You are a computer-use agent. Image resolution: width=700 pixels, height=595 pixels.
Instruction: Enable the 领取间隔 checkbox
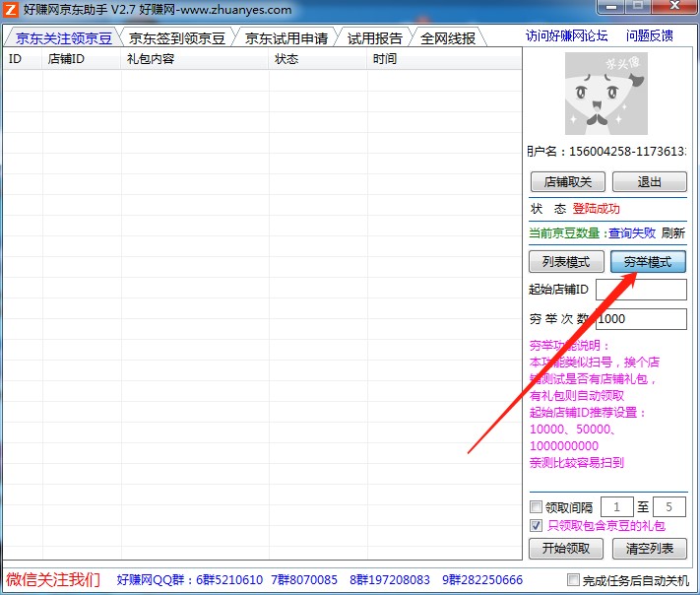pos(537,507)
